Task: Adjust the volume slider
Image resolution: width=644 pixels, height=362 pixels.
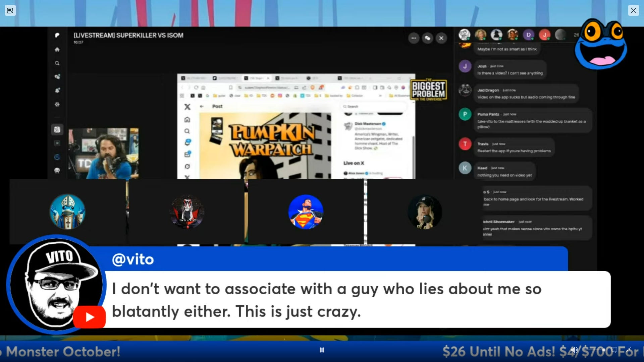Action: pyautogui.click(x=594, y=350)
